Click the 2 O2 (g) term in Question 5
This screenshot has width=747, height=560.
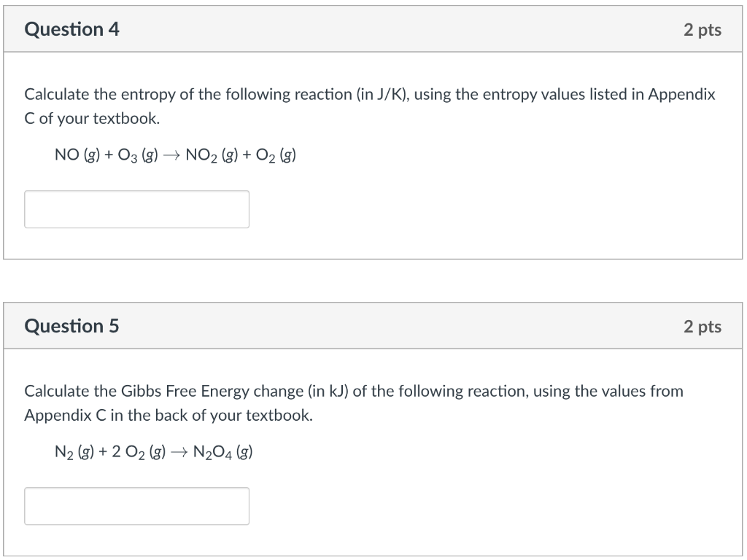click(139, 452)
